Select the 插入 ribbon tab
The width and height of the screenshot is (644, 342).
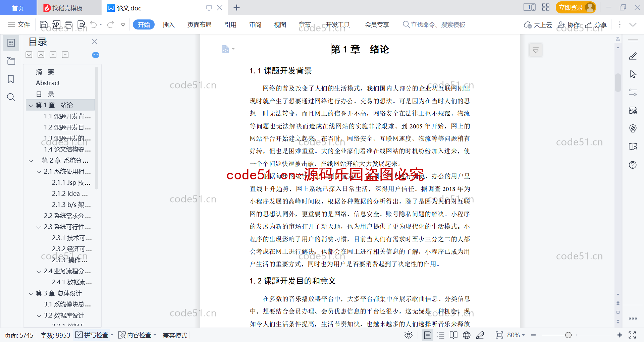[168, 24]
